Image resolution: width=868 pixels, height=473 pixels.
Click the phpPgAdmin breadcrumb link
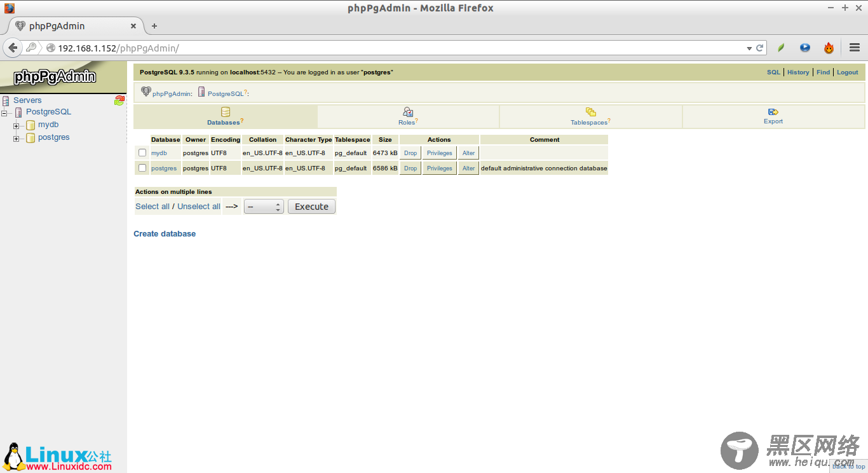tap(172, 94)
